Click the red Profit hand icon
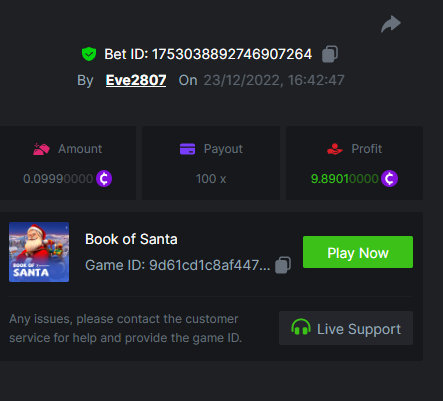Viewport: 443px width, 401px height. [x=335, y=149]
